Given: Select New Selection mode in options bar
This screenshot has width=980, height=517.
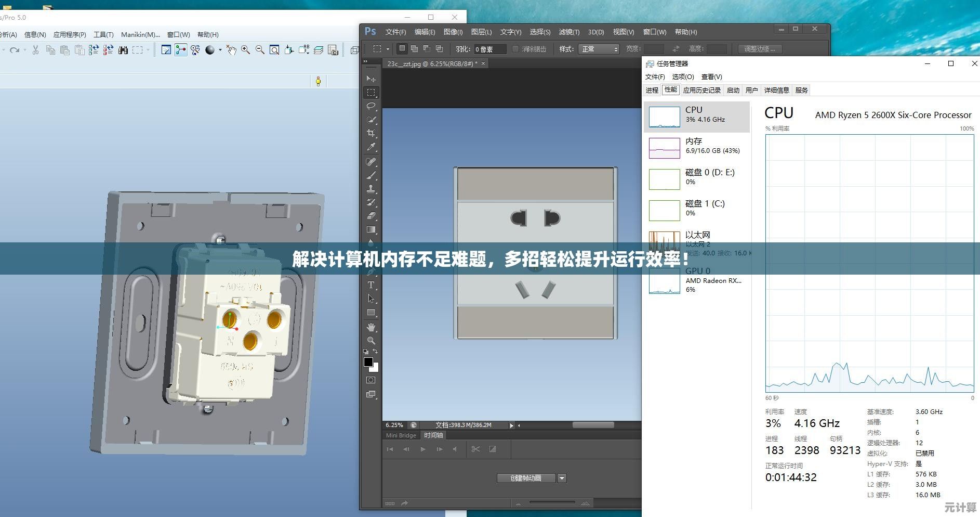Looking at the screenshot, I should 402,49.
